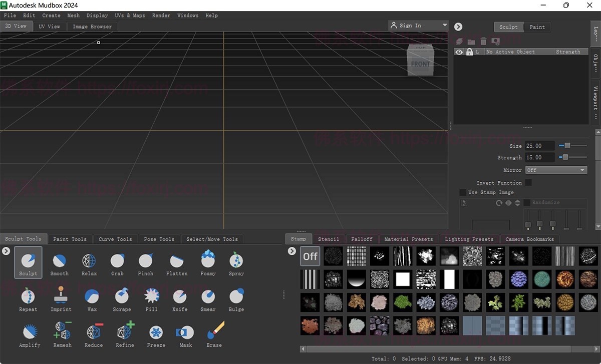Select the Smooth tool
The width and height of the screenshot is (601, 364).
tap(59, 262)
